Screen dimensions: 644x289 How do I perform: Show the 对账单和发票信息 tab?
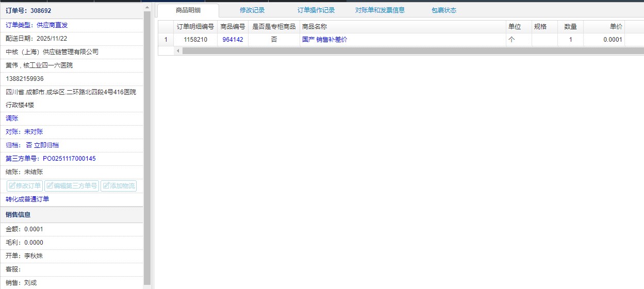click(x=380, y=10)
